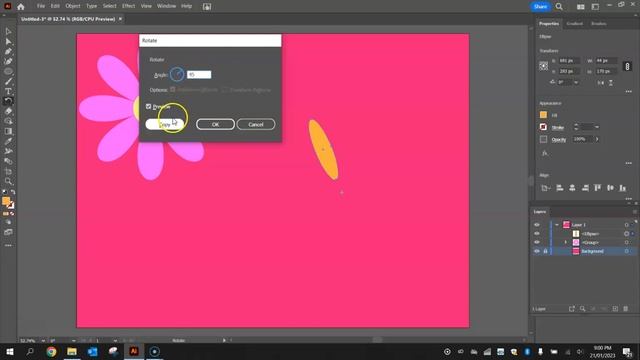640x360 pixels.
Task: Click Vertical Align Center icon
Action: (610, 188)
